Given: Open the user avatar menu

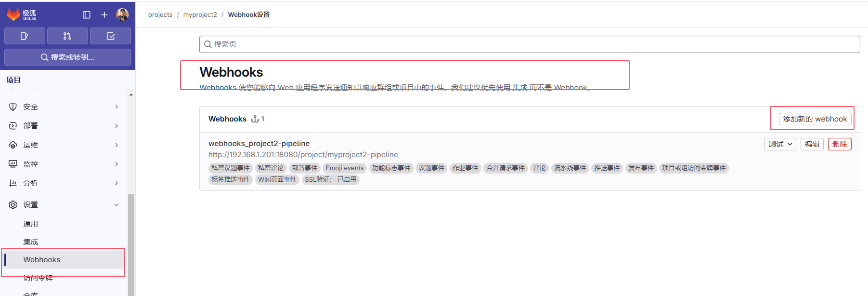Looking at the screenshot, I should point(122,15).
